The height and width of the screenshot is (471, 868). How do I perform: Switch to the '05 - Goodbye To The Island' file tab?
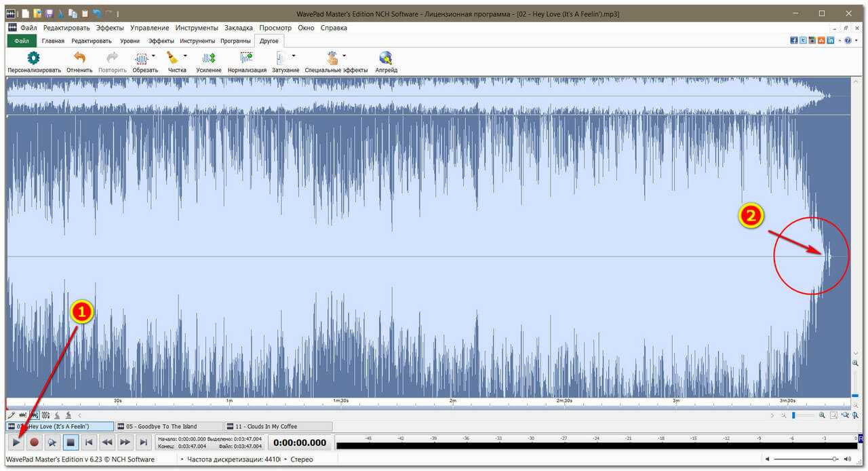161,426
